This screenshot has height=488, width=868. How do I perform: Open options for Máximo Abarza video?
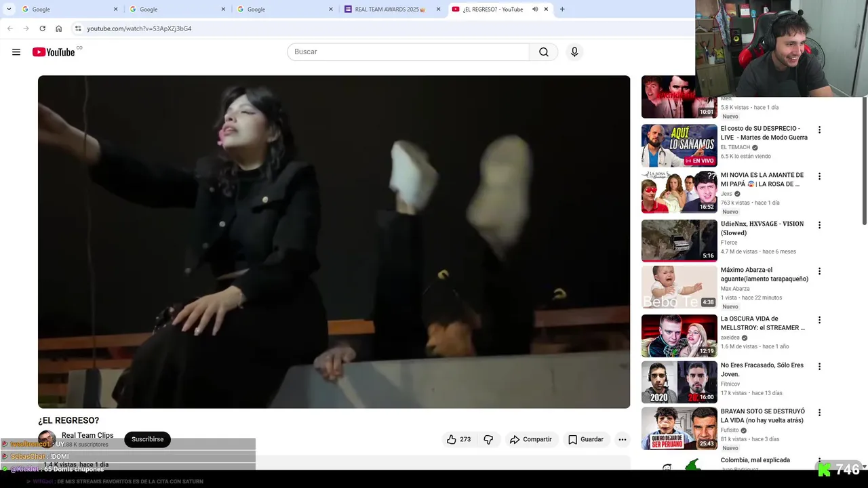(x=819, y=271)
